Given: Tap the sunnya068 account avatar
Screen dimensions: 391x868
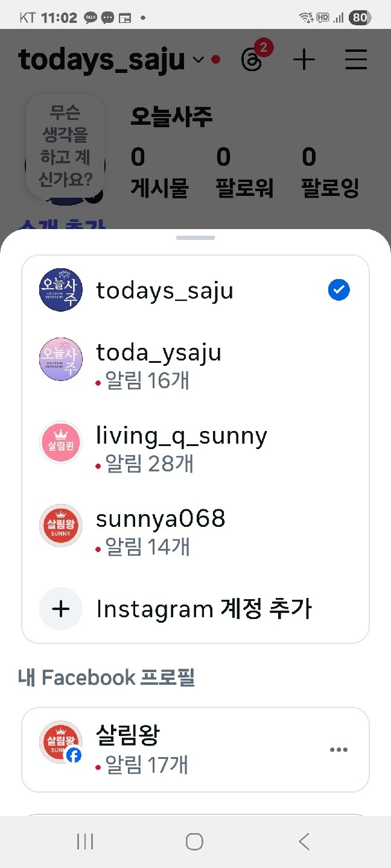Looking at the screenshot, I should pos(60,526).
